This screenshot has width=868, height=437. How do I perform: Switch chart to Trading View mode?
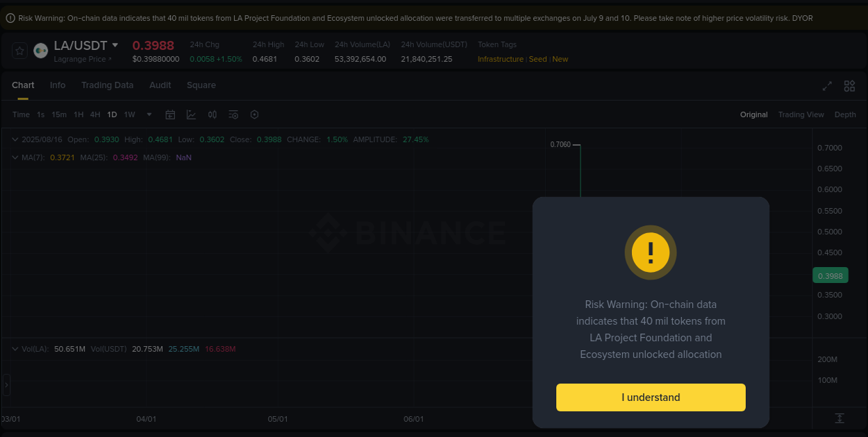coord(801,114)
